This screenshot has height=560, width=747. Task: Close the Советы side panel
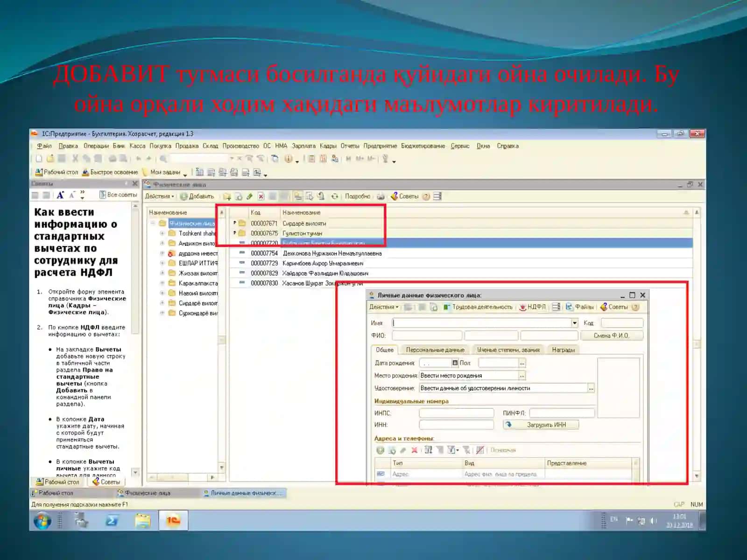point(135,184)
